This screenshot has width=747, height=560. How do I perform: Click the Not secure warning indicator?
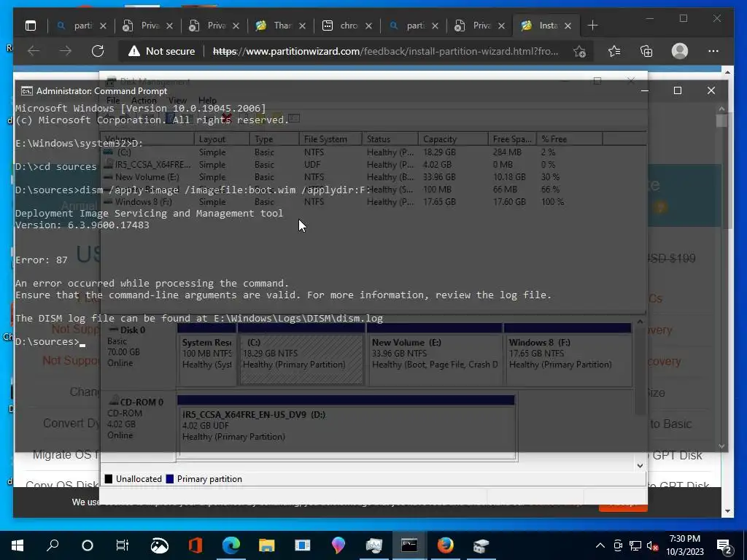pyautogui.click(x=162, y=51)
